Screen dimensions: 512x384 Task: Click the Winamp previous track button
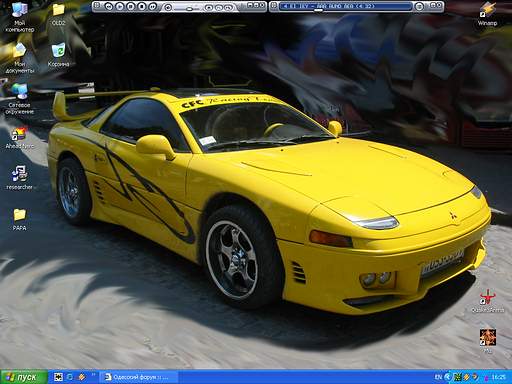tap(108, 6)
